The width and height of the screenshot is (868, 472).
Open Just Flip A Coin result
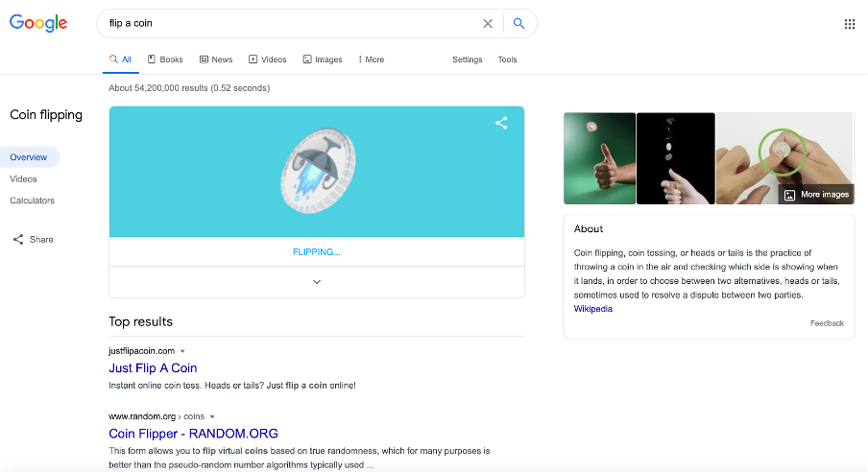153,368
